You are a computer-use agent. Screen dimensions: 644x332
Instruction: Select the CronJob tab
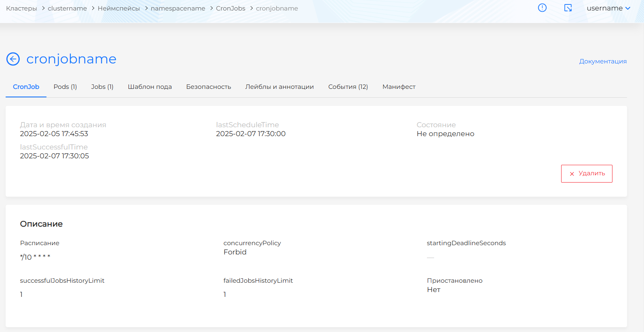pyautogui.click(x=26, y=87)
